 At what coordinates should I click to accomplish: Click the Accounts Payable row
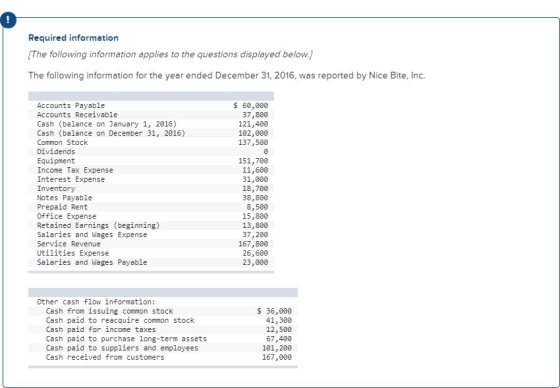tap(151, 105)
